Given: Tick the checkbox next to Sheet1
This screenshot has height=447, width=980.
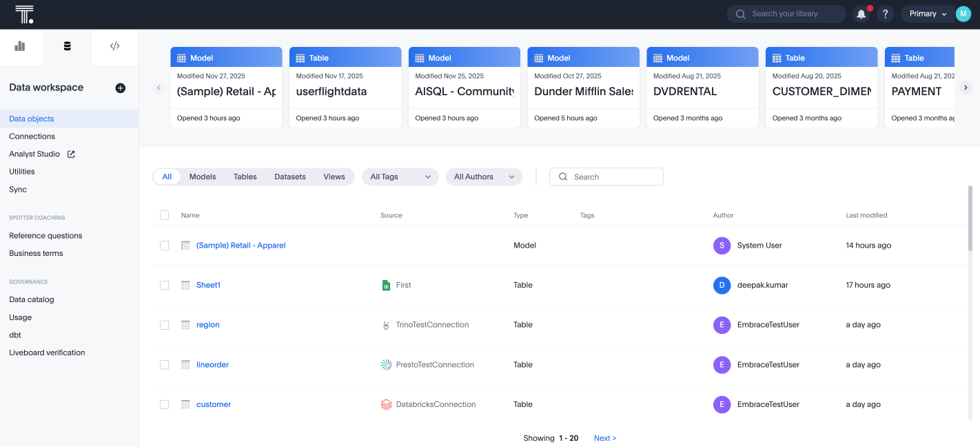Looking at the screenshot, I should coord(164,285).
